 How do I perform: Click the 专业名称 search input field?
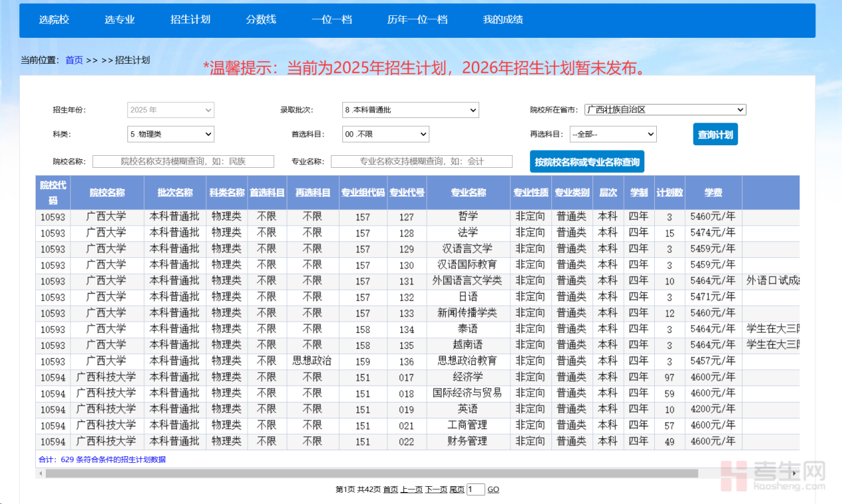click(x=422, y=161)
